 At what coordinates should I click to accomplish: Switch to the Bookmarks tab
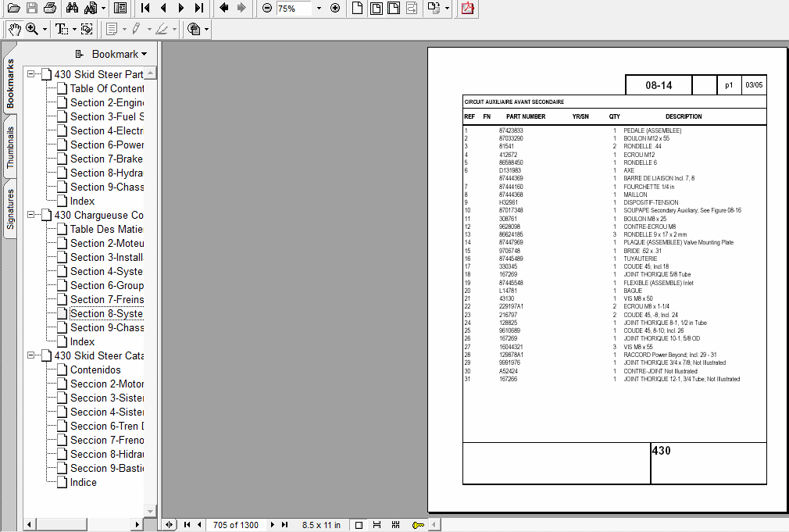pos(10,84)
